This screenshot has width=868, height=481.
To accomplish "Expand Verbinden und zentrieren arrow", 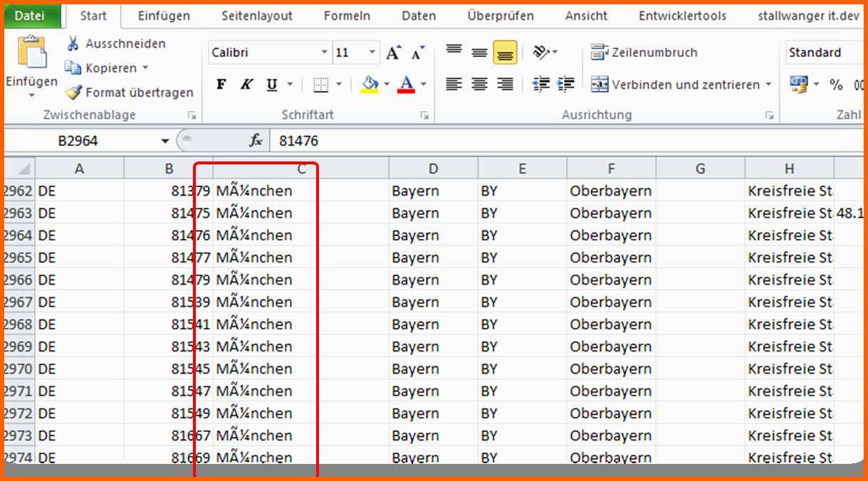I will [x=768, y=85].
